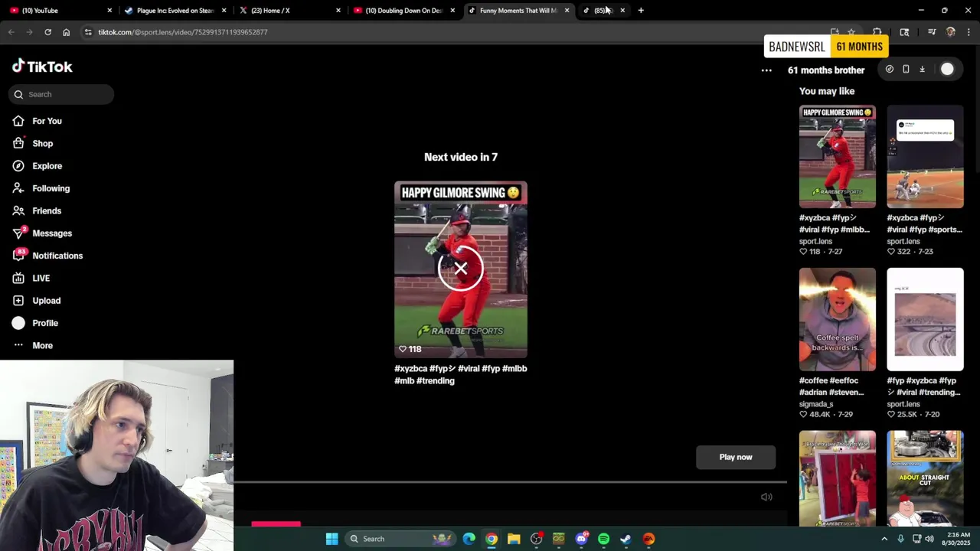Click the browser home button

point(66,32)
